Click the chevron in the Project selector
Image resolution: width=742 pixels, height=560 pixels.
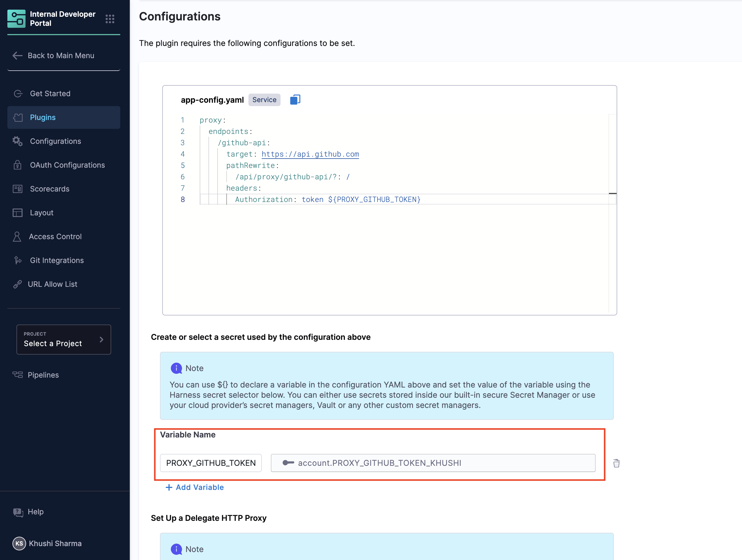pyautogui.click(x=101, y=340)
